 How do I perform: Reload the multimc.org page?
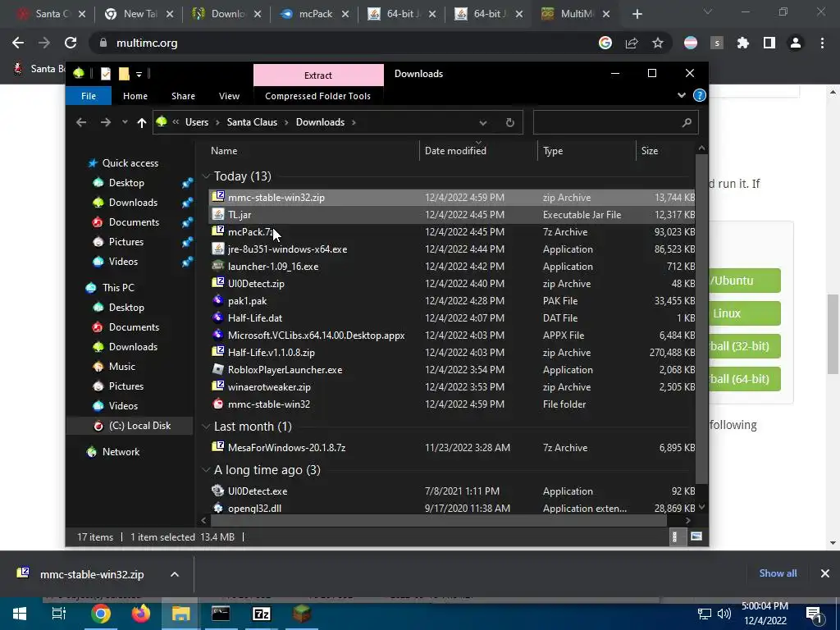click(71, 43)
